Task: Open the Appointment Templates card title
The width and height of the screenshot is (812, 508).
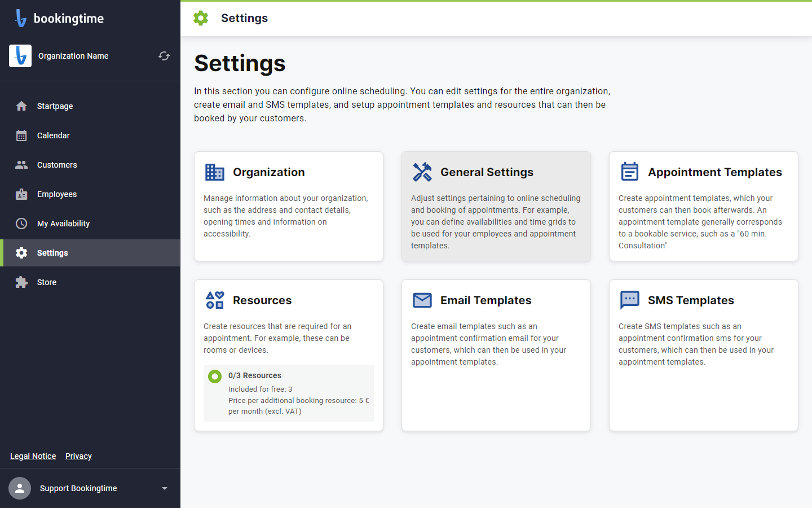Action: click(715, 172)
